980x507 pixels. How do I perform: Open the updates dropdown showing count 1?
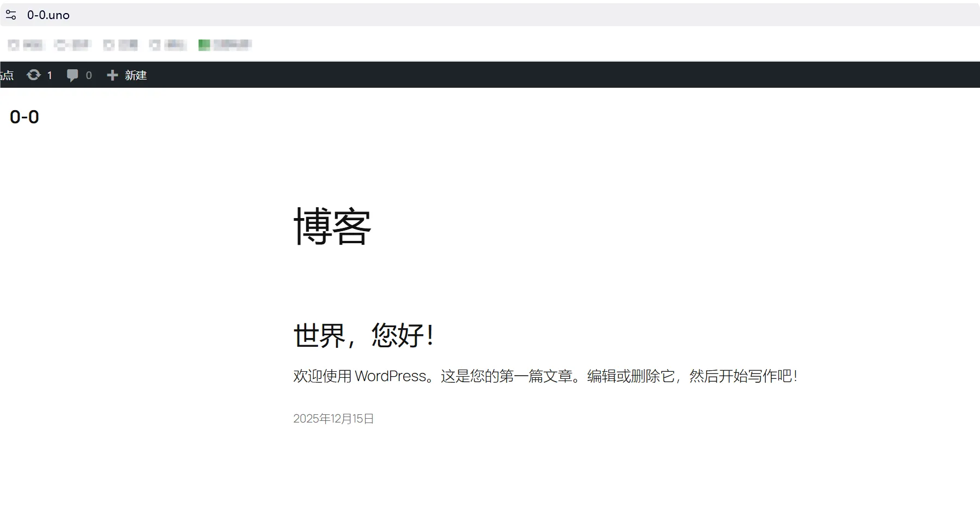pyautogui.click(x=40, y=75)
